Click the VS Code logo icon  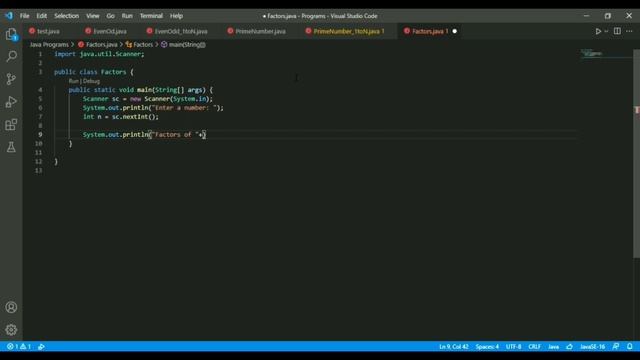pyautogui.click(x=9, y=16)
